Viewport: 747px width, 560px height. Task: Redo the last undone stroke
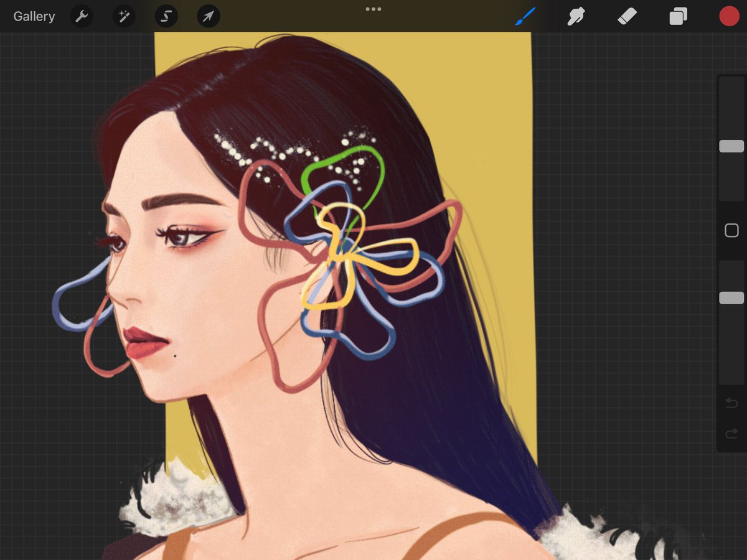(731, 433)
